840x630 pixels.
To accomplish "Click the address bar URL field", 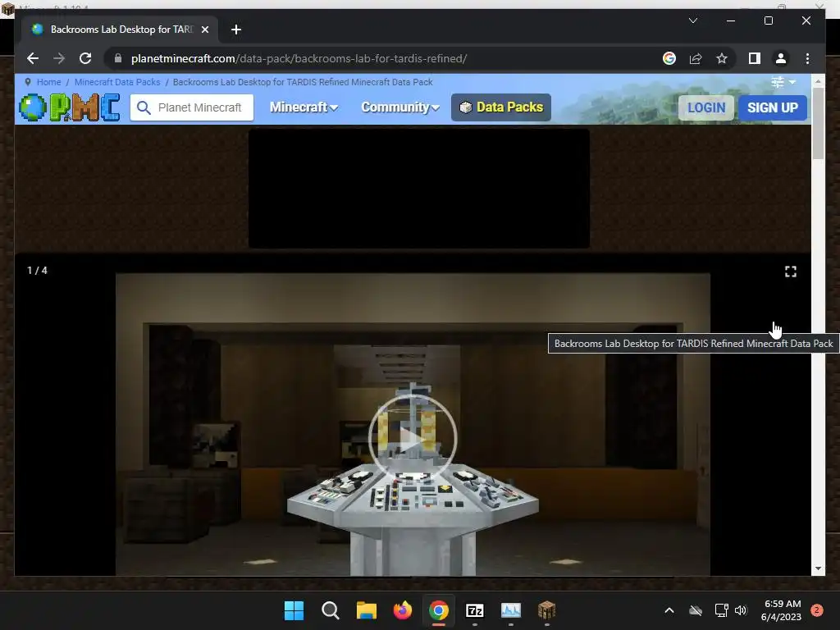I will point(384,58).
